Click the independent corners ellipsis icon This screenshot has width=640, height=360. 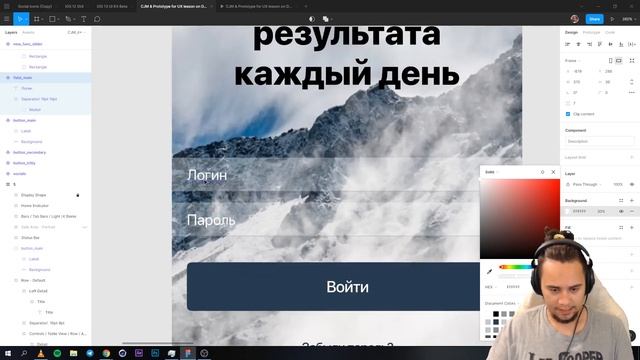click(x=632, y=93)
